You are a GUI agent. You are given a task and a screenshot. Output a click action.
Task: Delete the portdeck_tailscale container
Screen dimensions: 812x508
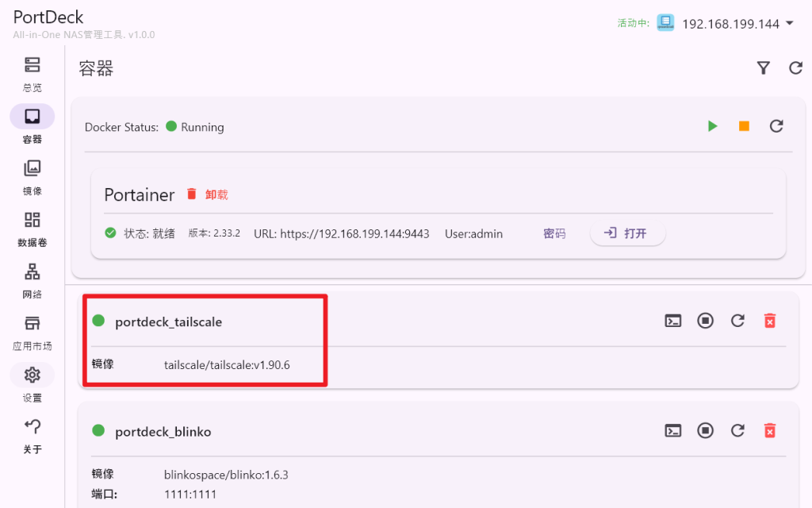click(769, 321)
